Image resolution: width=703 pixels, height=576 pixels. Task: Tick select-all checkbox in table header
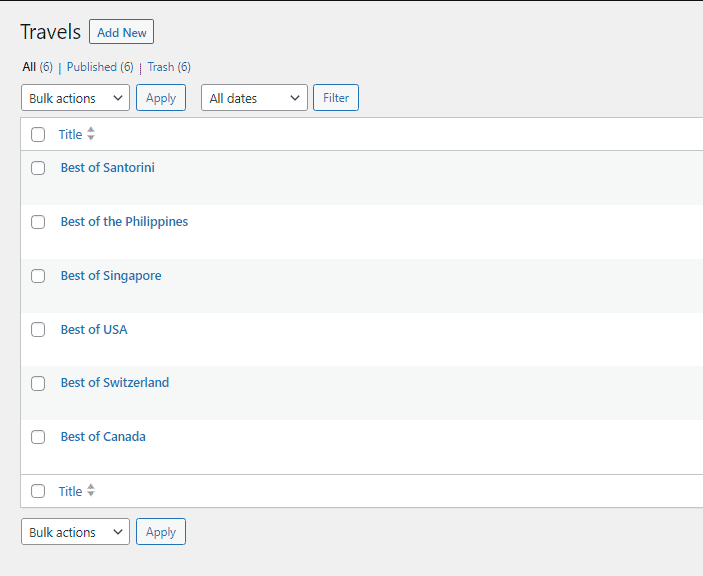38,134
